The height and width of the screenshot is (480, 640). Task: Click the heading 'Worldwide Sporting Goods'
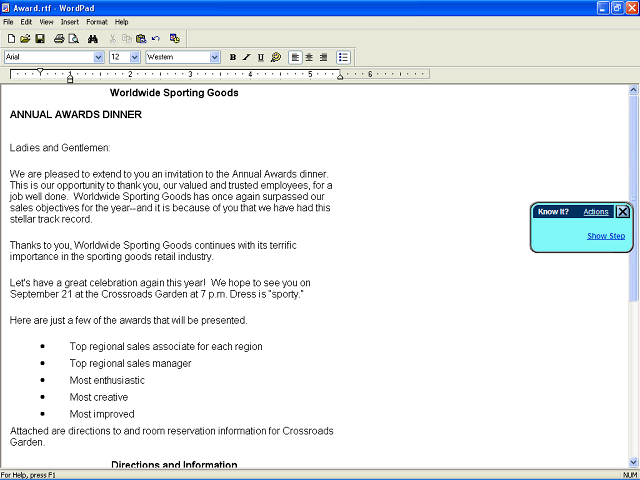pyautogui.click(x=174, y=93)
